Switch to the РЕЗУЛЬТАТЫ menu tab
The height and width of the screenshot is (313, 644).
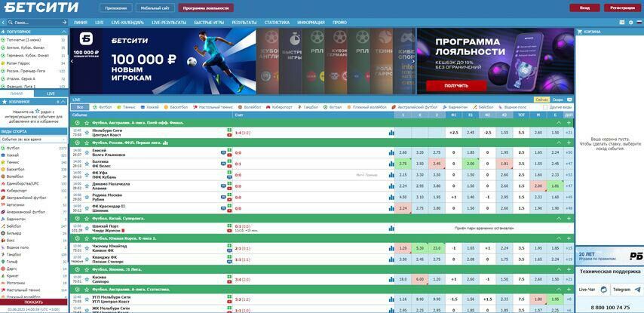(x=244, y=23)
